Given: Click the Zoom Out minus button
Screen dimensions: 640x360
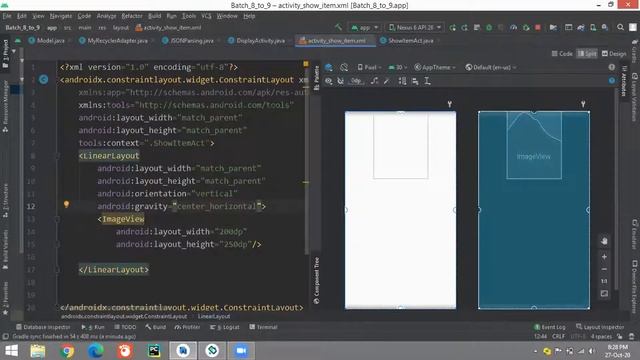Looking at the screenshot, I should click(604, 269).
